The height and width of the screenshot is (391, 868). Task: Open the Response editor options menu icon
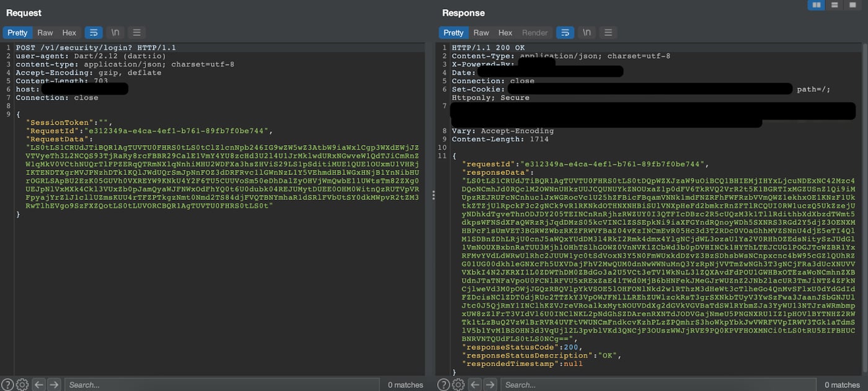(x=608, y=32)
